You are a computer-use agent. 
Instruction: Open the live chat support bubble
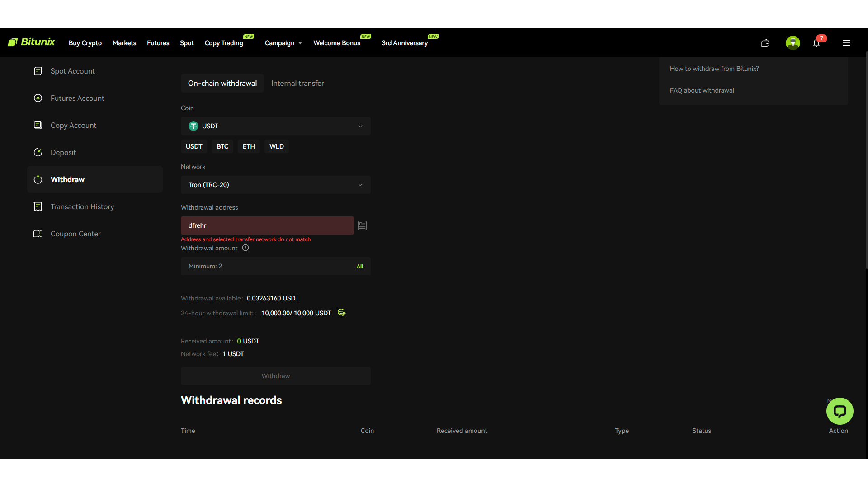[x=840, y=411]
